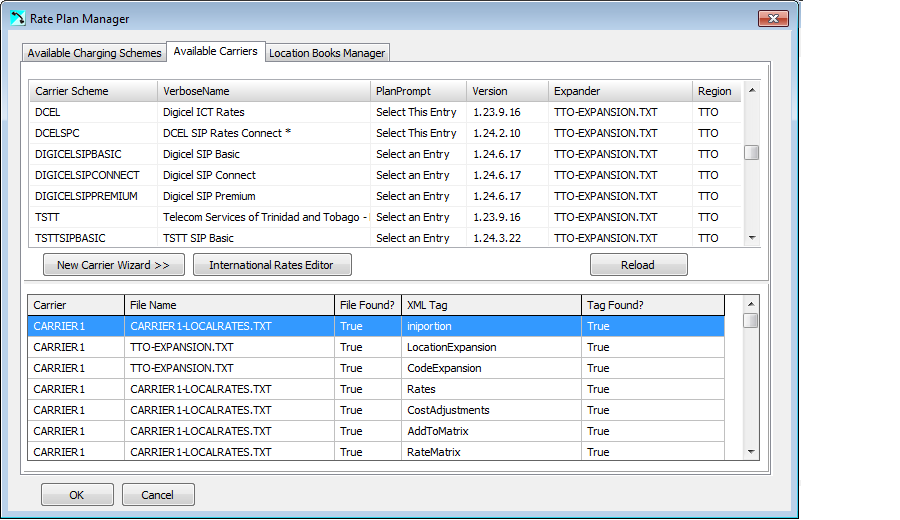Click scroll down arrow in lower file table

(x=751, y=452)
